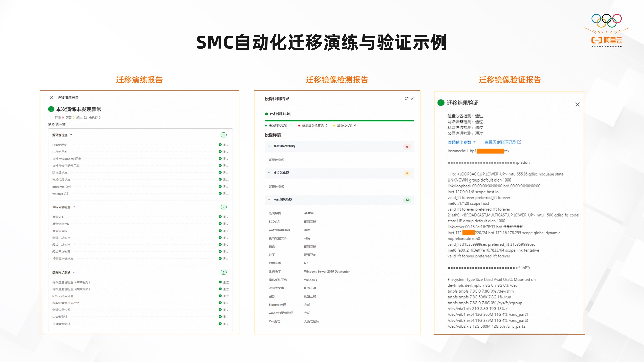Click the 强烈建议修复项 0 legend item
Viewport: 644px width, 362px height.
point(313,125)
